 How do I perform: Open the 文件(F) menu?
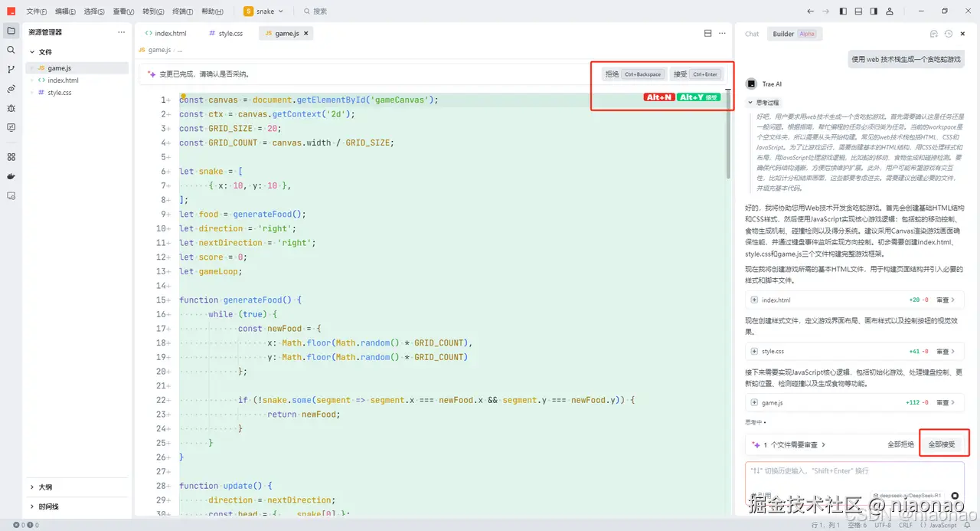coord(36,11)
